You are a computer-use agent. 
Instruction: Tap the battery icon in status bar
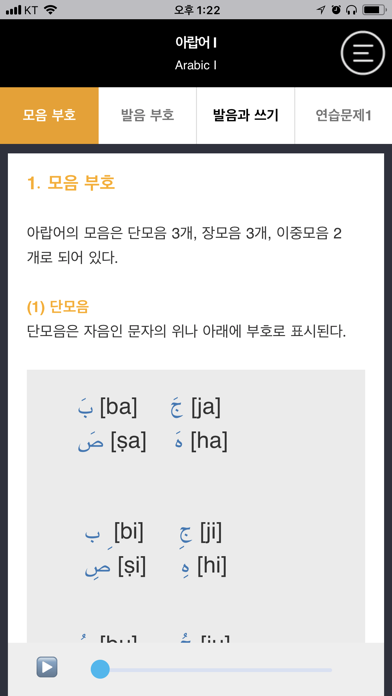pos(374,10)
